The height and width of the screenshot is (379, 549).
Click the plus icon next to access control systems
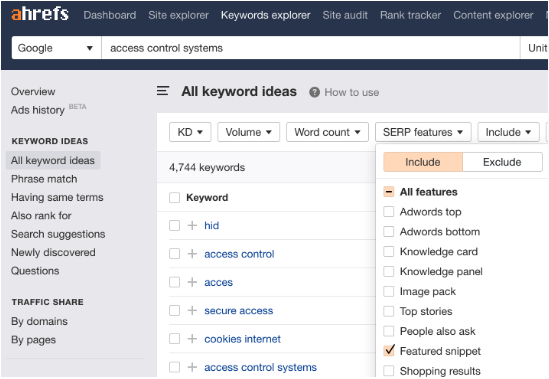[x=192, y=367]
